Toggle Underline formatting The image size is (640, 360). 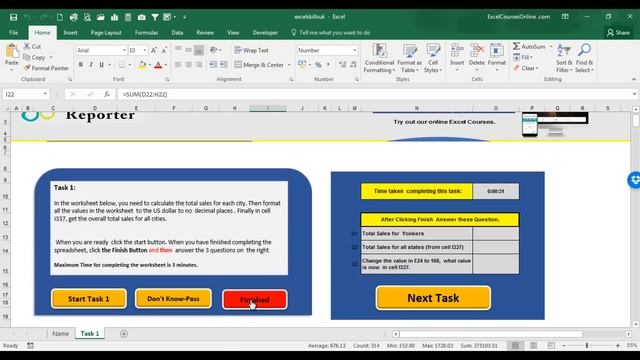pyautogui.click(x=101, y=64)
